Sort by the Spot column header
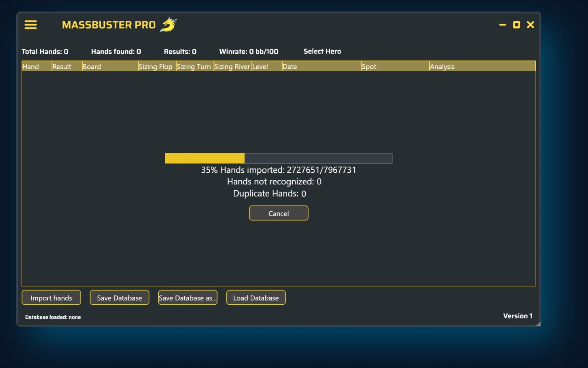The height and width of the screenshot is (368, 588). pyautogui.click(x=395, y=66)
